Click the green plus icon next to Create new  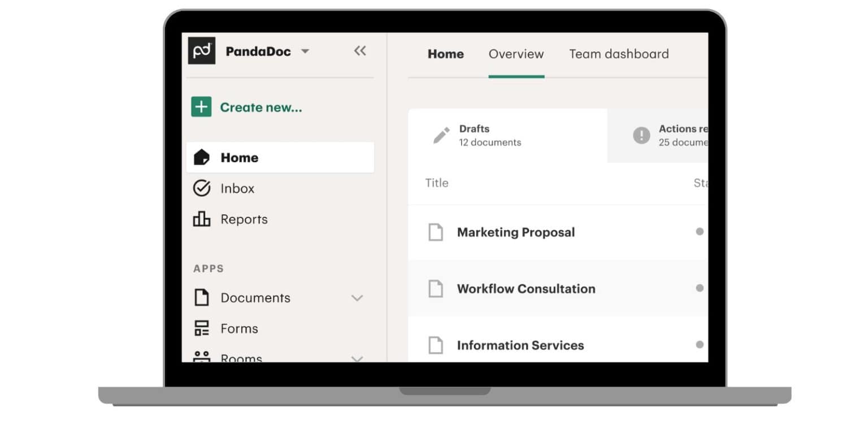point(201,106)
